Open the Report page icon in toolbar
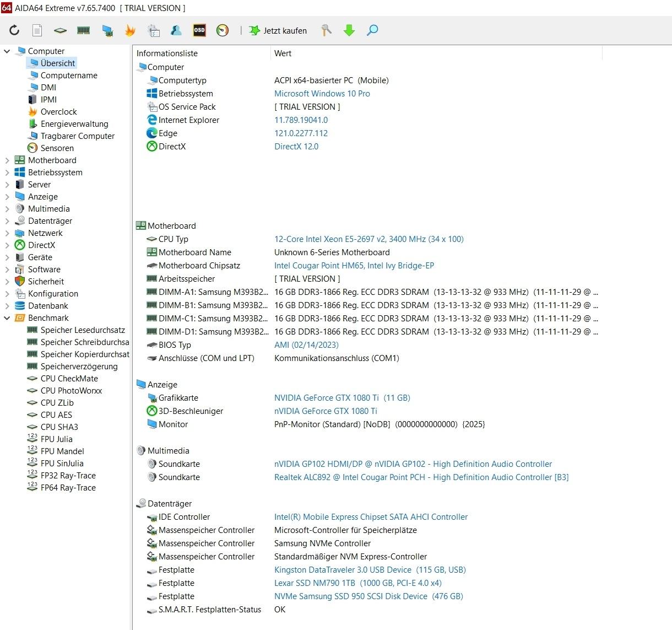Screen dimensions: 672x630 (x=37, y=30)
